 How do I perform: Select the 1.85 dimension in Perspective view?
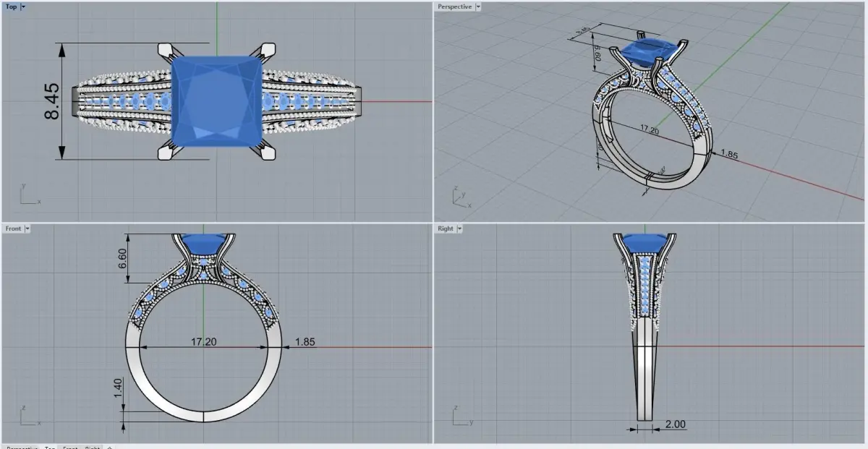(x=729, y=155)
